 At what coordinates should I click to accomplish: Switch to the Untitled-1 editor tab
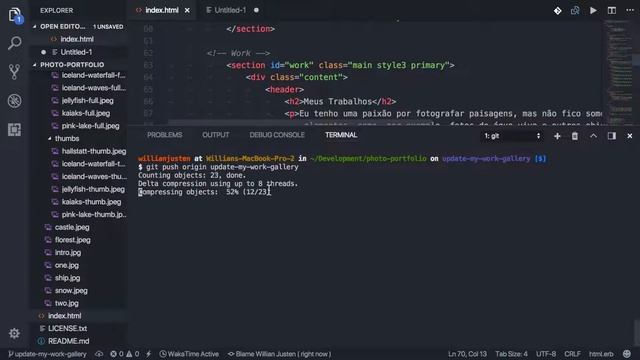click(x=231, y=10)
